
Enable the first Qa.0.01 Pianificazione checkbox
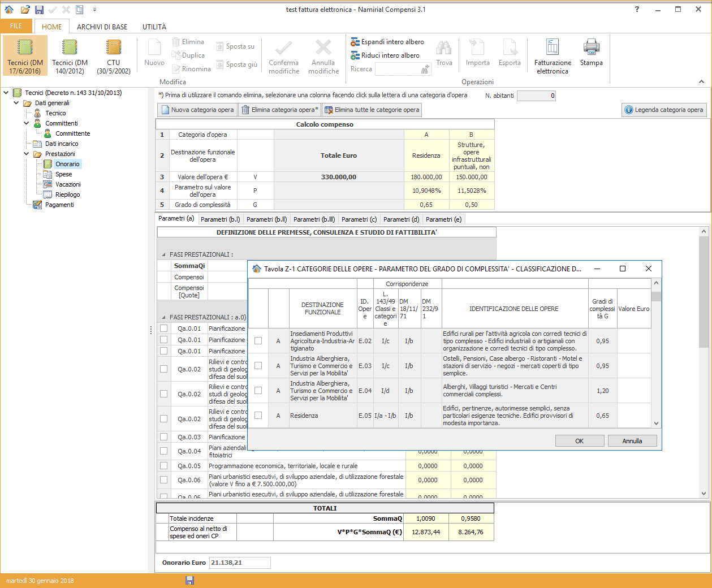pyautogui.click(x=163, y=328)
